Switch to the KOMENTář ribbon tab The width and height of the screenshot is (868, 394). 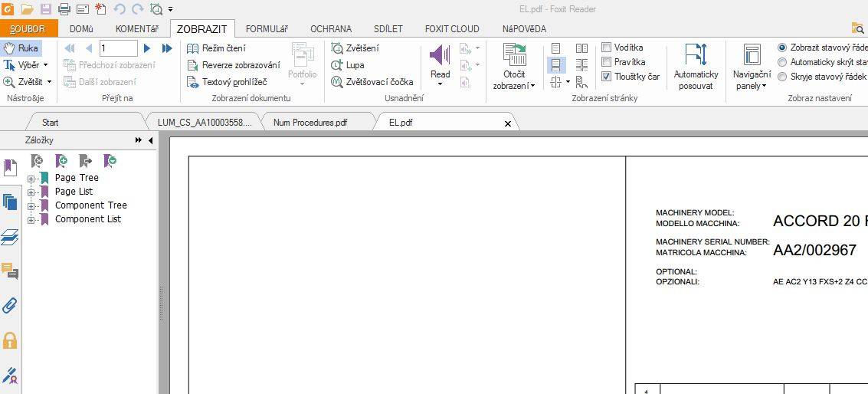point(136,29)
